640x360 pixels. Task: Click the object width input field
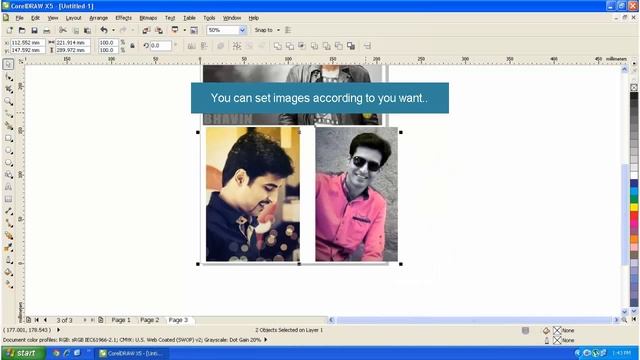click(72, 42)
